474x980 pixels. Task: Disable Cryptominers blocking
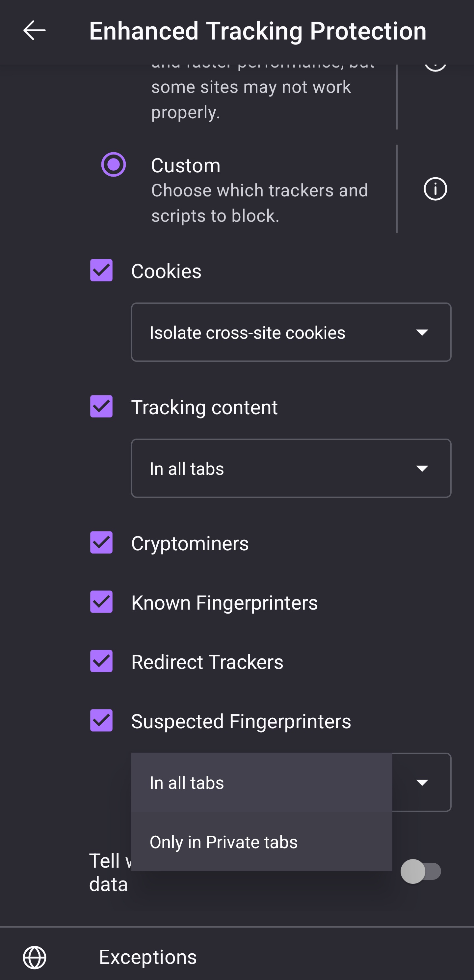(101, 543)
